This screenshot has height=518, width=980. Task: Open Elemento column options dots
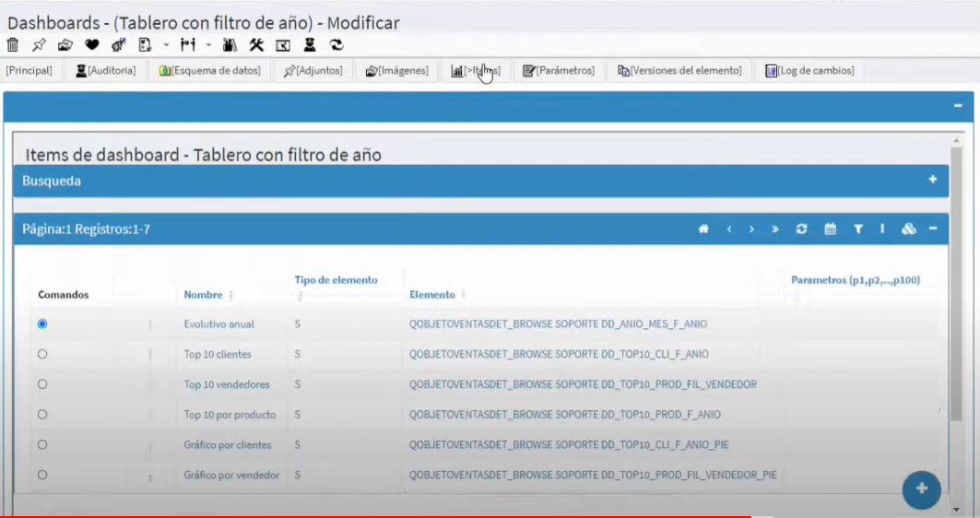tap(463, 295)
